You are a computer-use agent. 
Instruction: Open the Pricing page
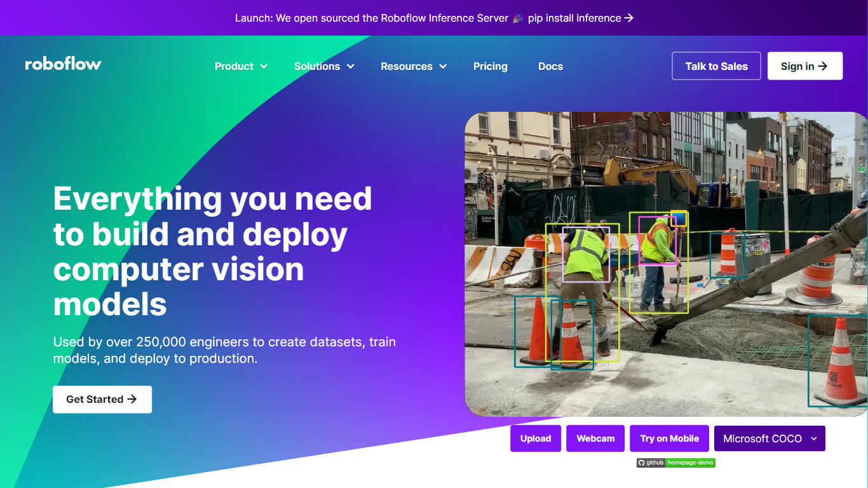[490, 66]
